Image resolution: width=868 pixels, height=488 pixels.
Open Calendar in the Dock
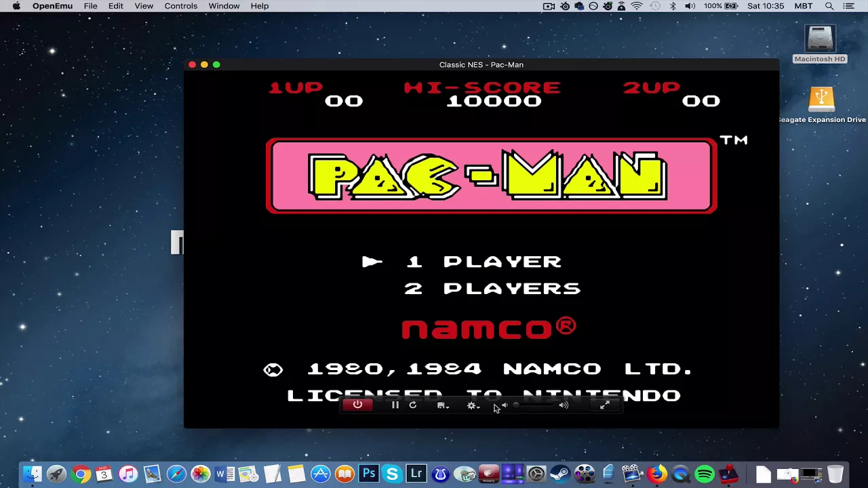coord(104,474)
